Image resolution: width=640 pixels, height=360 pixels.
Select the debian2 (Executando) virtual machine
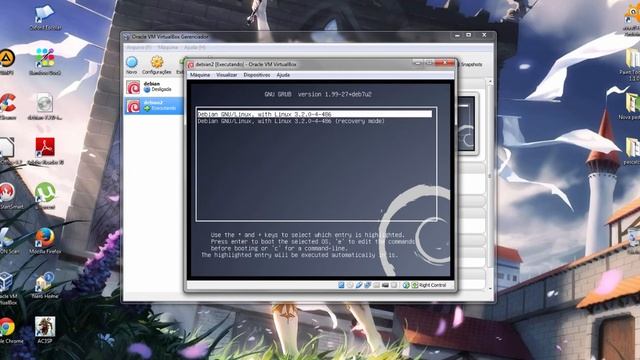(153, 106)
